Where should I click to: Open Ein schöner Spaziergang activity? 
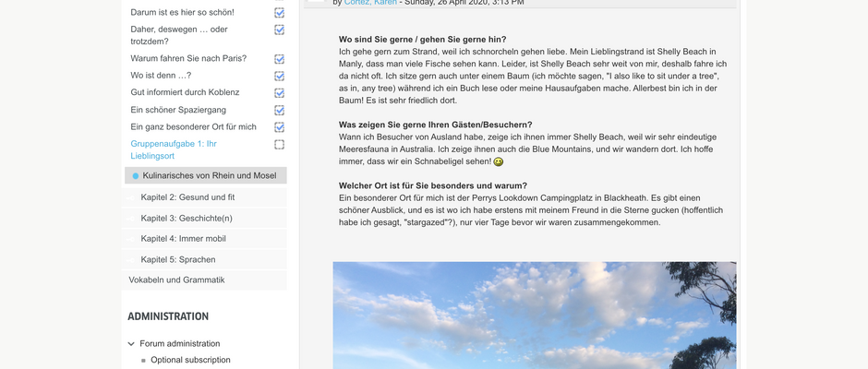[x=178, y=110]
